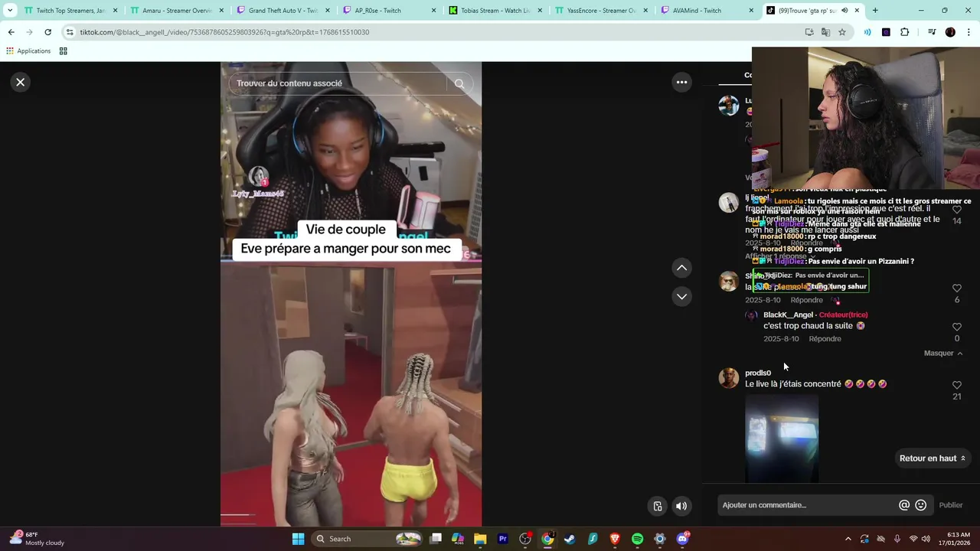Click 'Retour en haut' button
This screenshot has width=980, height=551.
[932, 458]
